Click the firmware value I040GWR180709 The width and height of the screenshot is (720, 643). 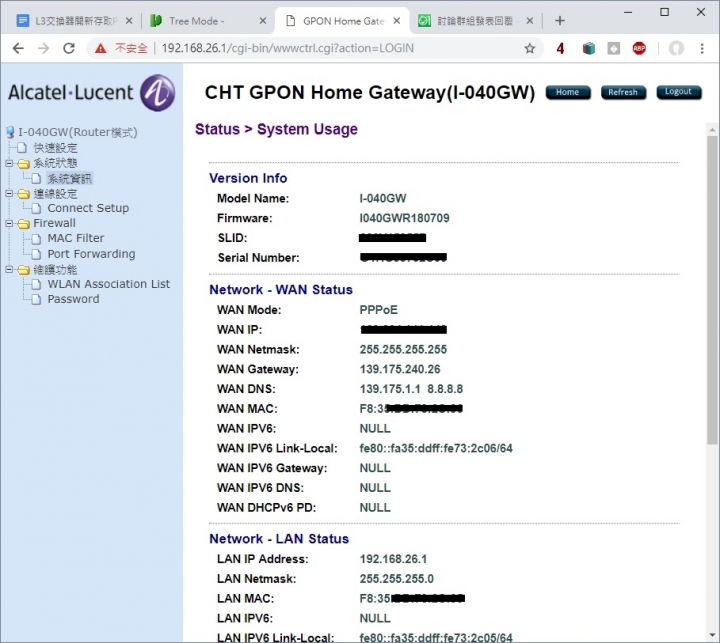point(404,218)
